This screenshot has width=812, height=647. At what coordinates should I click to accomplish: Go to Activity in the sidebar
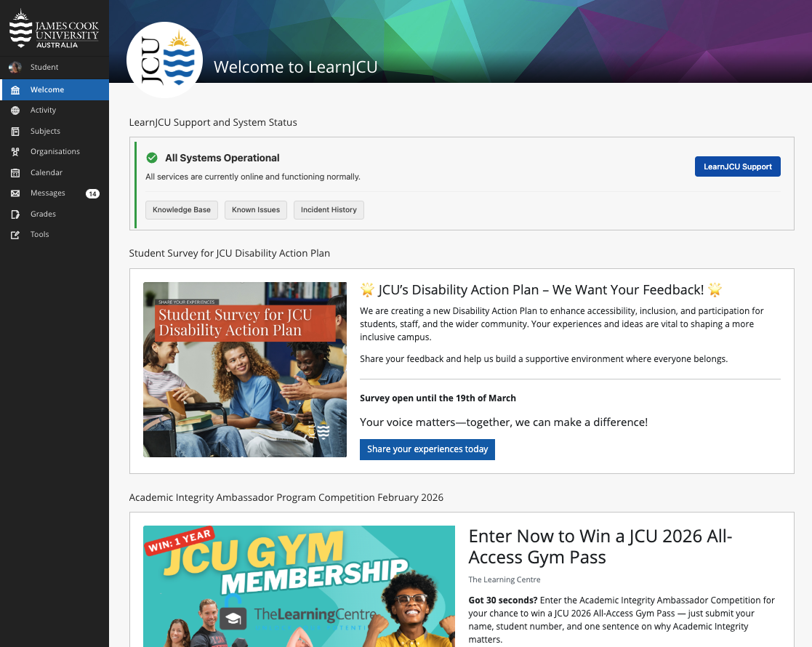(x=55, y=110)
